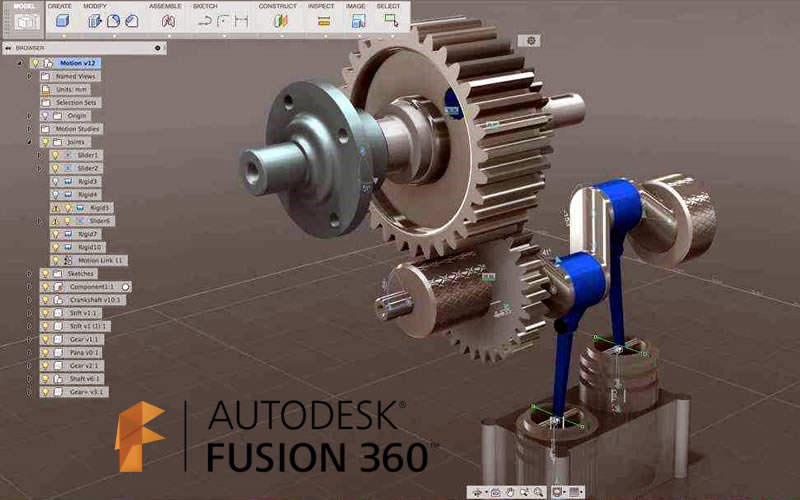Open the IMAGE menu dropdown

click(x=356, y=6)
